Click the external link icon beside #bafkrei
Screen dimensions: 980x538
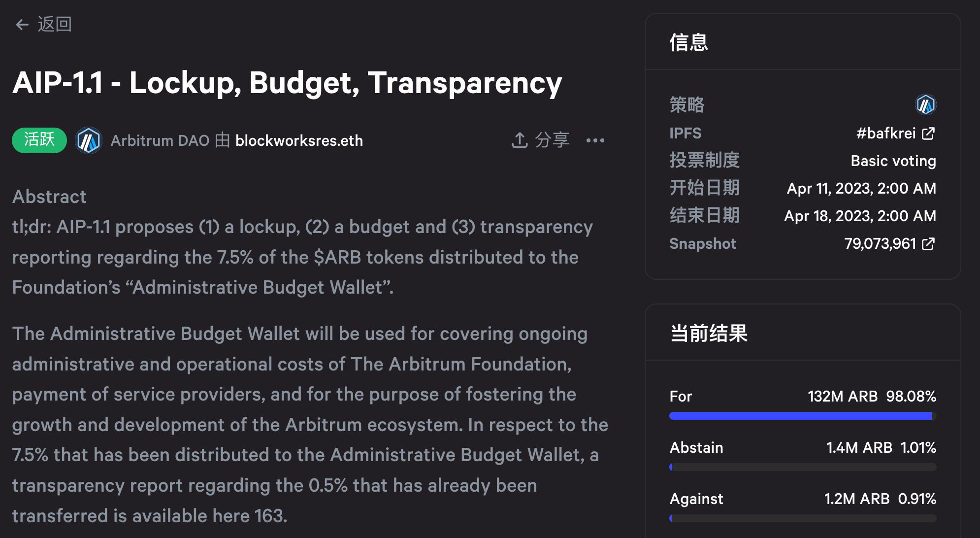tap(928, 133)
